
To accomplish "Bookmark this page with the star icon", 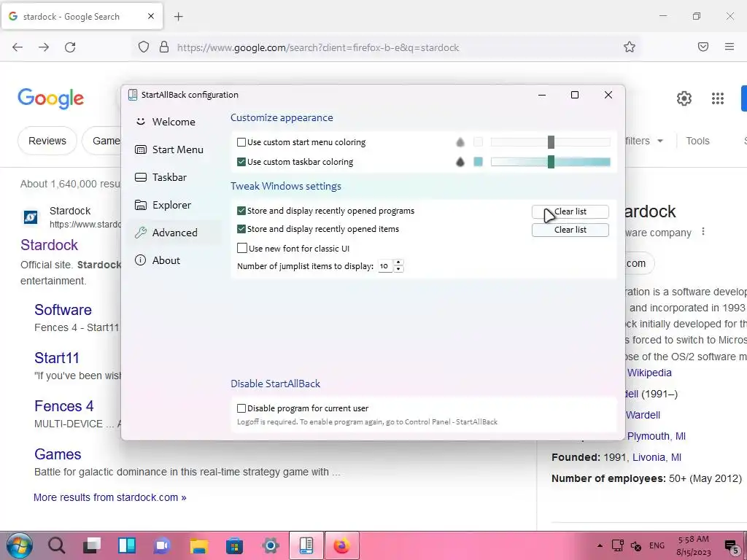I will tap(630, 47).
